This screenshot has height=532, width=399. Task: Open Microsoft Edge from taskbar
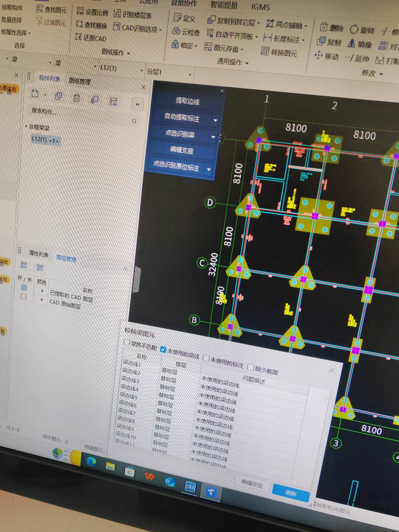[x=91, y=461]
